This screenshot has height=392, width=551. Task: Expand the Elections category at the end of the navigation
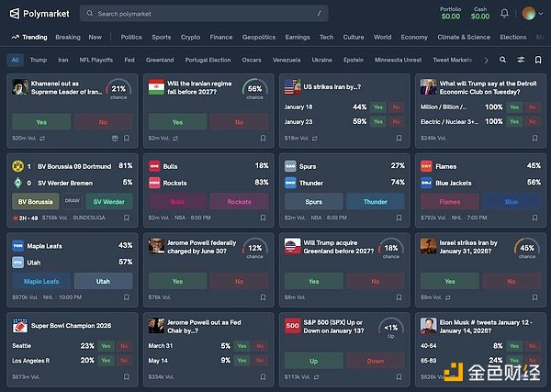click(x=516, y=38)
